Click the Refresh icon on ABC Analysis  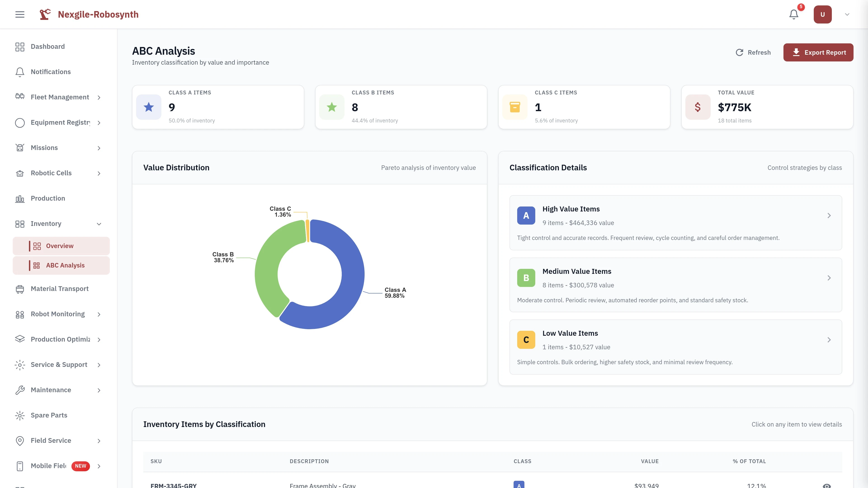[x=739, y=52]
